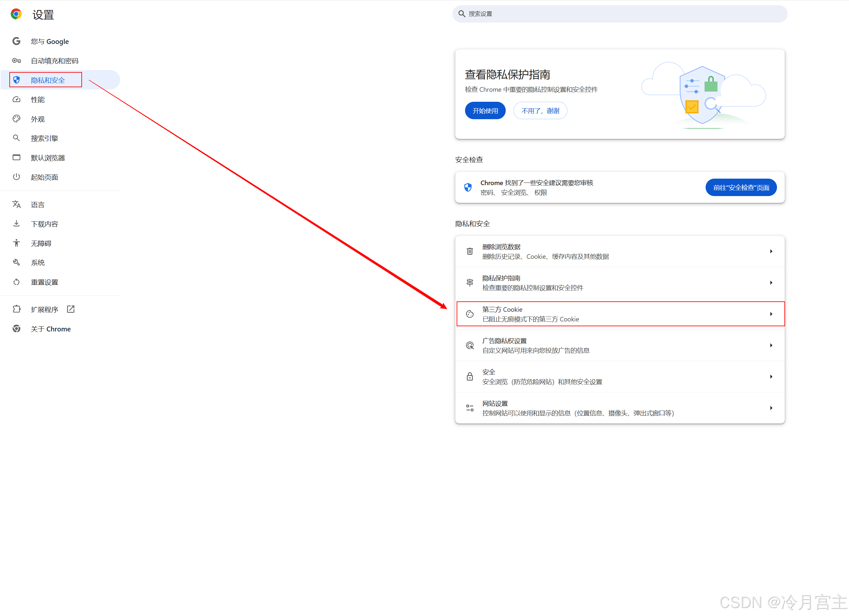Click the external link icon beside 扩展程序

point(71,309)
